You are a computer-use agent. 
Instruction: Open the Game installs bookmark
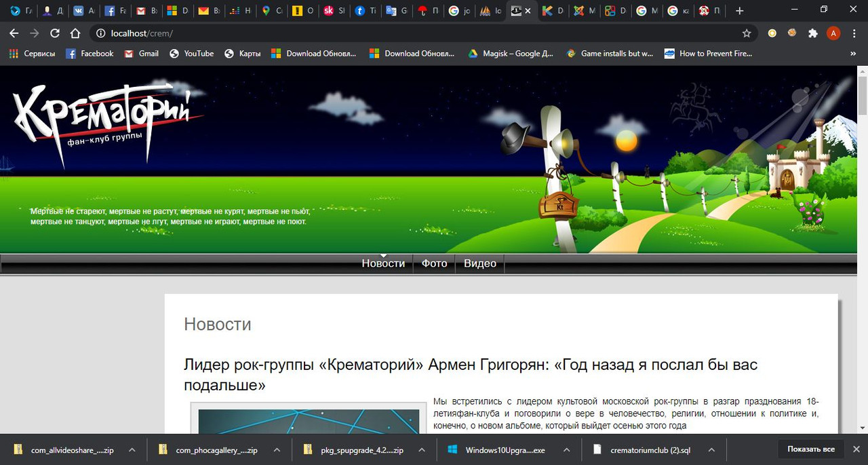pyautogui.click(x=610, y=54)
